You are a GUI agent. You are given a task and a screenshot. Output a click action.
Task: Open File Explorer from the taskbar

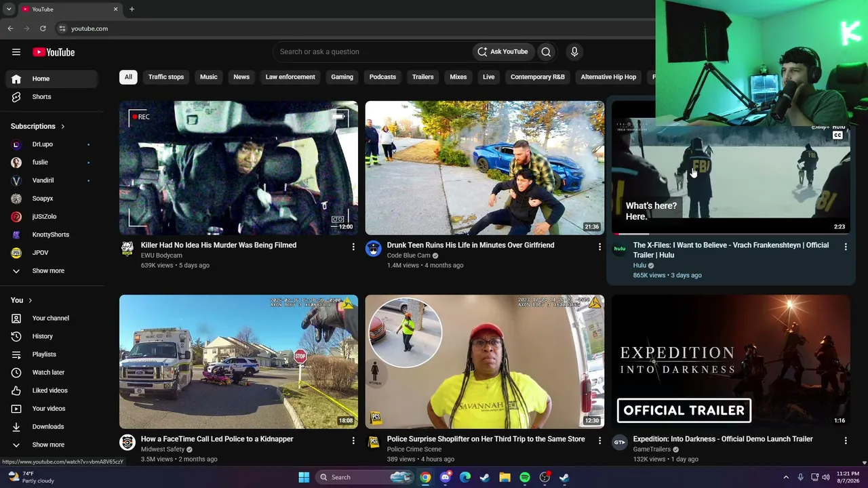click(x=505, y=477)
